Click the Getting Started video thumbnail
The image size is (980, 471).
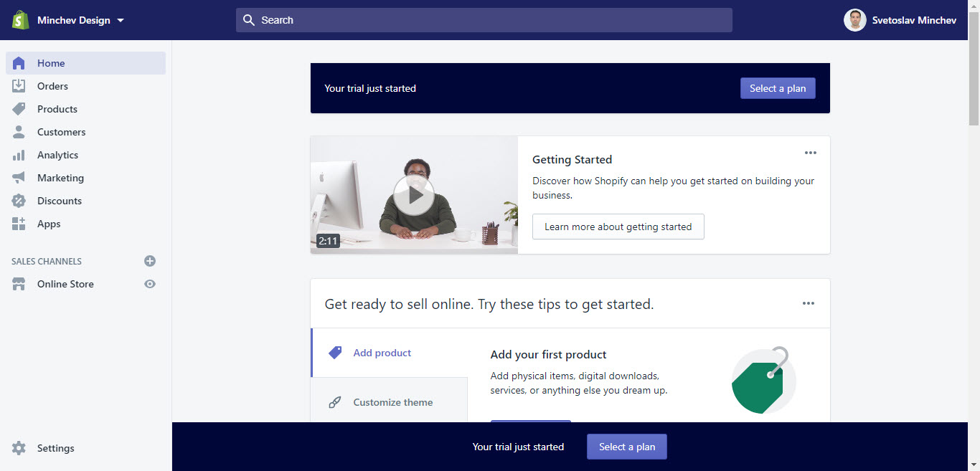pos(414,195)
